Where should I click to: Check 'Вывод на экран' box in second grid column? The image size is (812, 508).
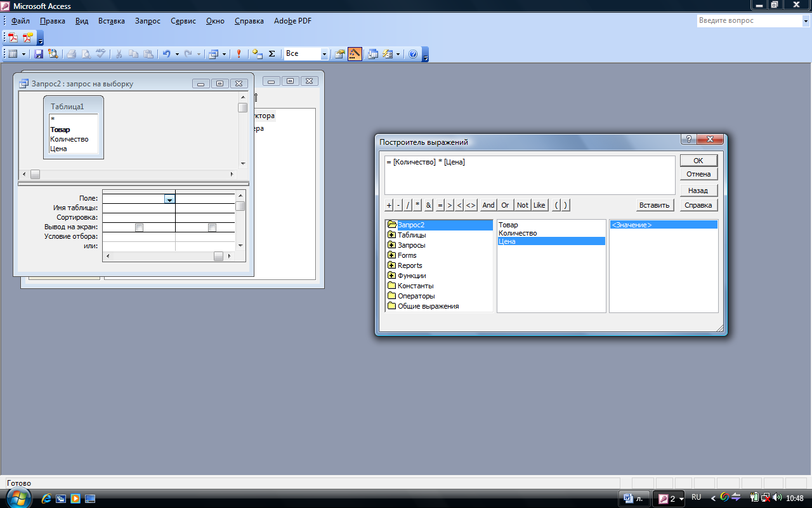click(x=212, y=227)
